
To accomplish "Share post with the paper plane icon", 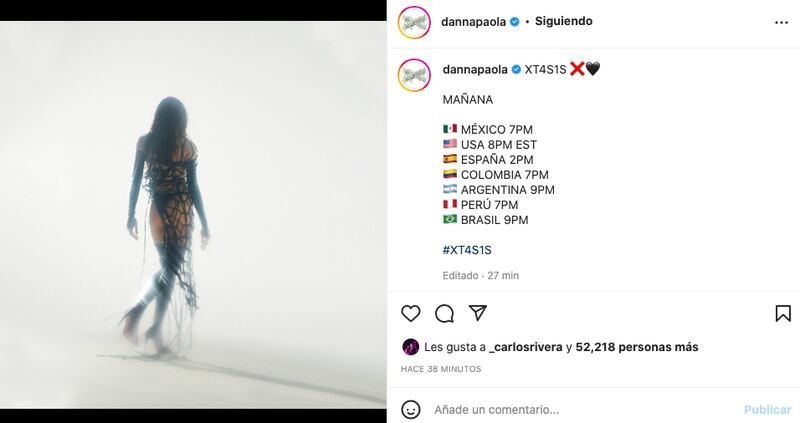I will [478, 313].
